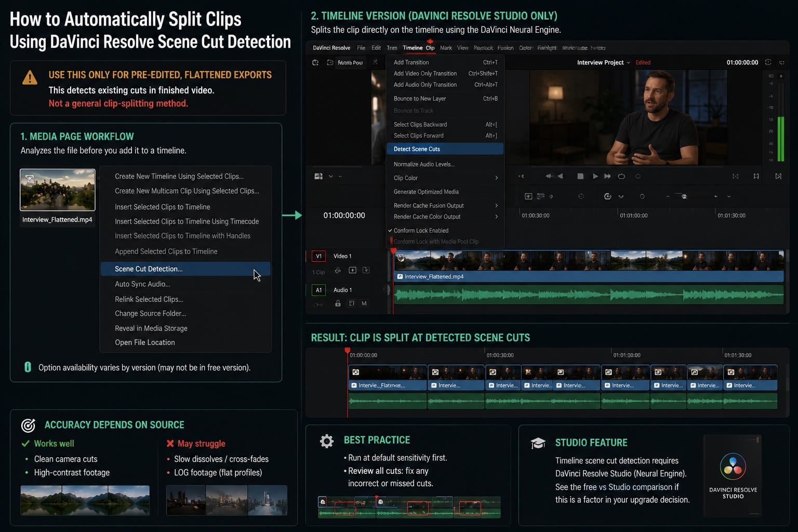Choose Generate Optimized Media
Viewport: 798px width, 532px height.
pos(445,192)
